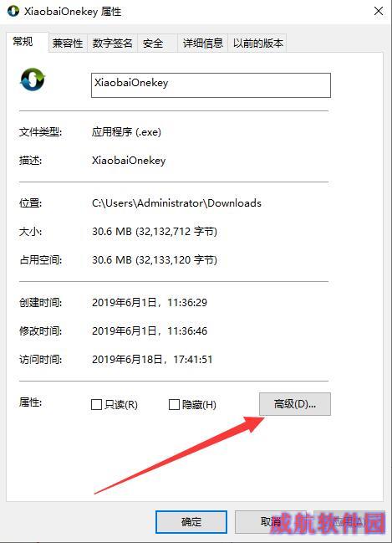This screenshot has width=392, height=543.
Task: Click the Downloads location path text
Action: pyautogui.click(x=176, y=203)
